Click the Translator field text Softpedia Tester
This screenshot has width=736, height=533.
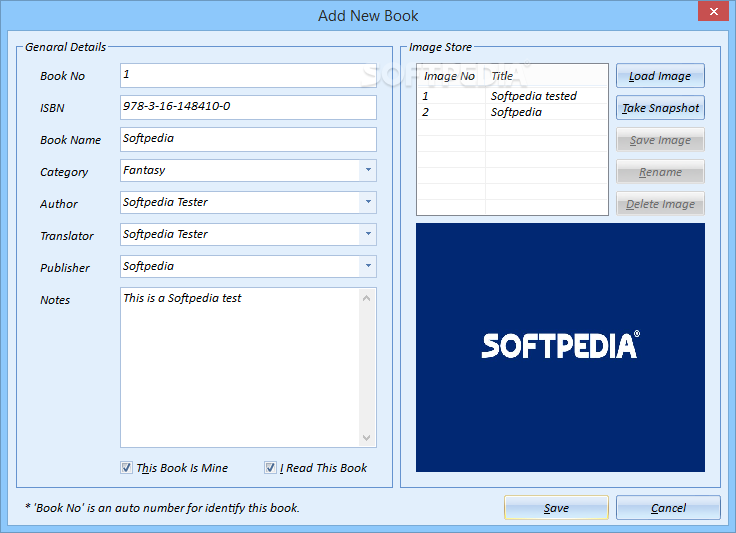tap(165, 234)
